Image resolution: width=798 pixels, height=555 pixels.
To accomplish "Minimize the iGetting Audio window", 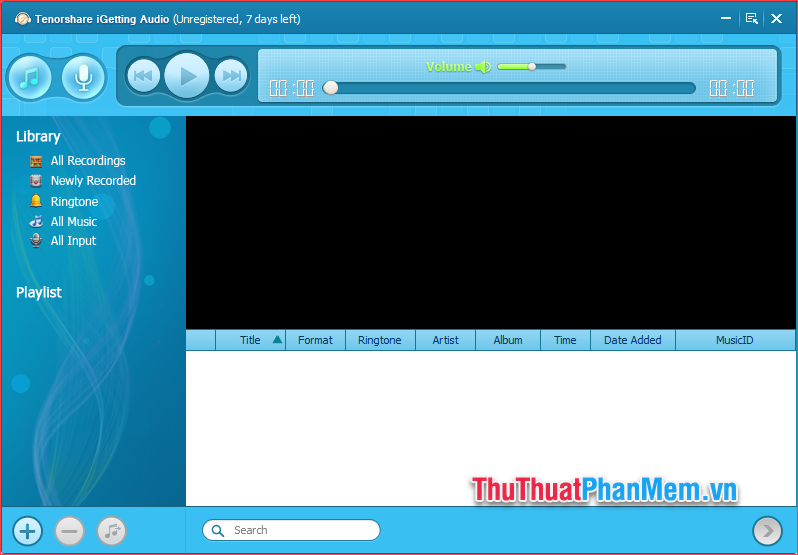I will pyautogui.click(x=726, y=18).
